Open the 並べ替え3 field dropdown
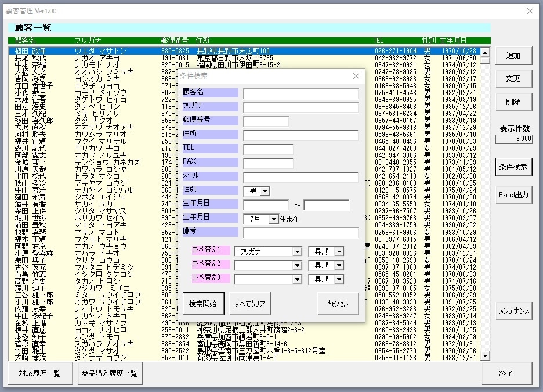 point(297,280)
